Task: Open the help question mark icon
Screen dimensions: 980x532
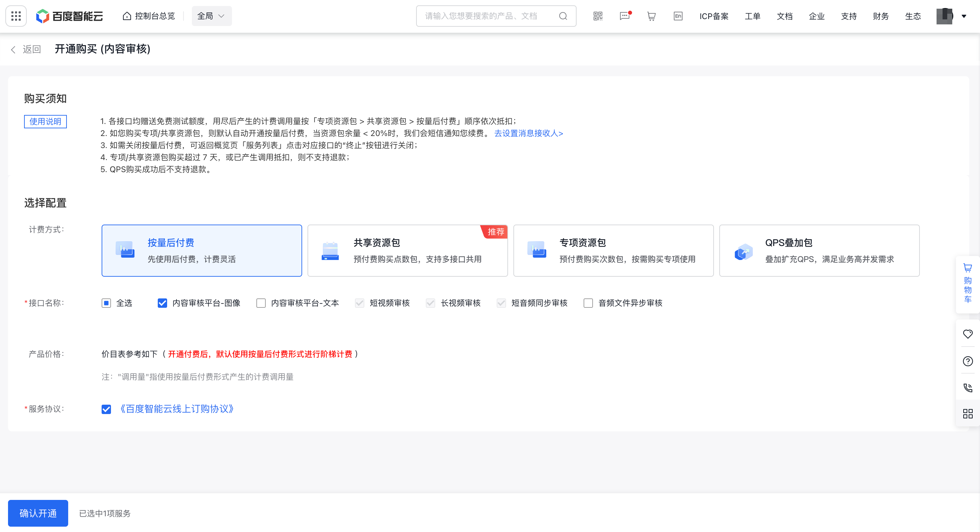Action: 967,361
